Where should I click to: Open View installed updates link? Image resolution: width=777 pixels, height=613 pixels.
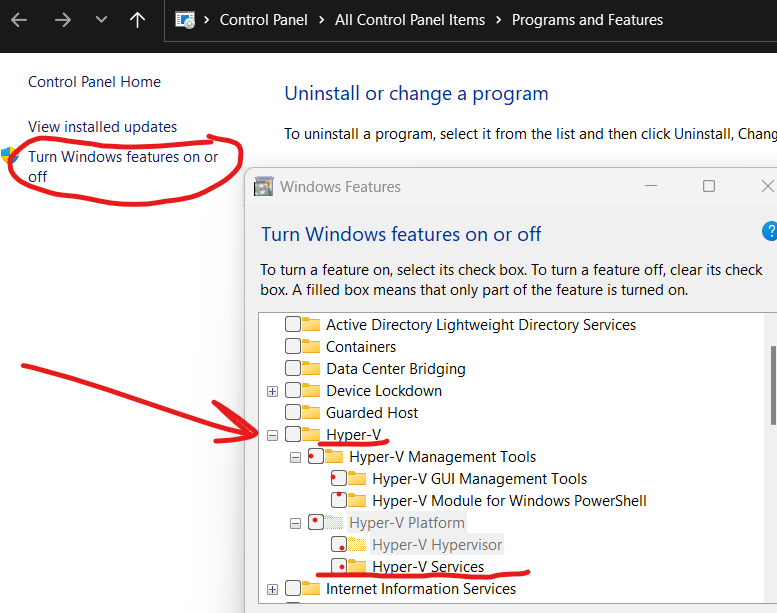click(103, 127)
